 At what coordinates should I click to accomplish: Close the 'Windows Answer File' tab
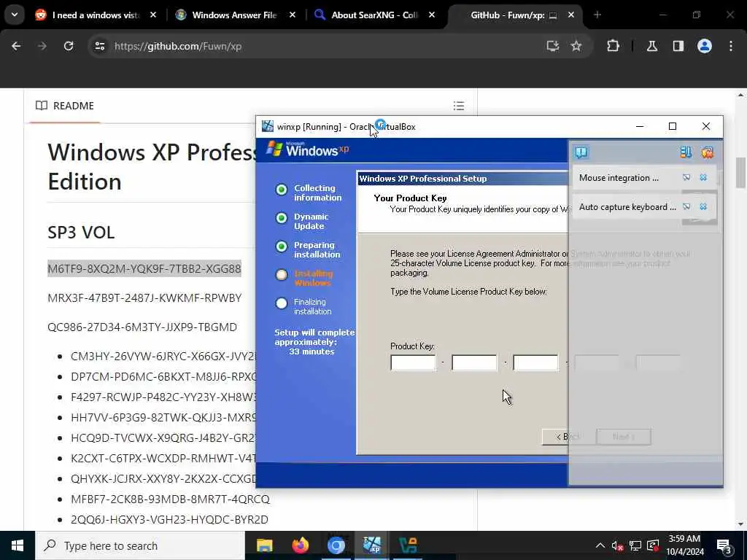coord(293,15)
